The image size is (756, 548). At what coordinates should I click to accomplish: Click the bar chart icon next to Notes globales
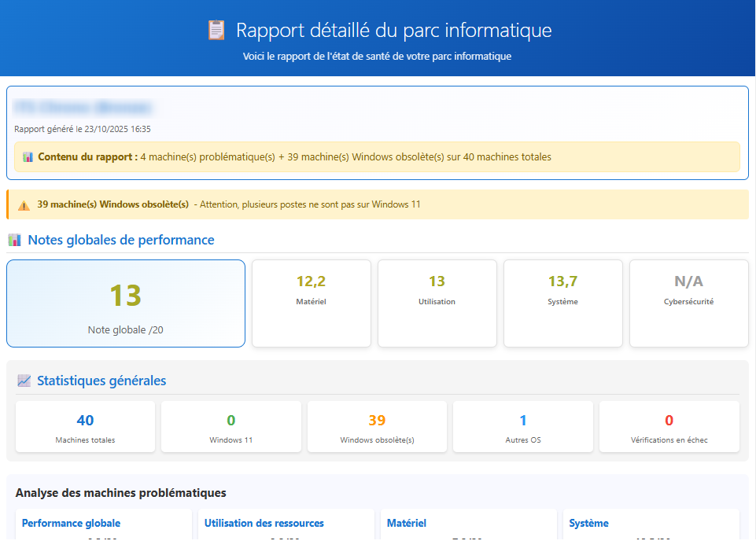click(x=14, y=241)
